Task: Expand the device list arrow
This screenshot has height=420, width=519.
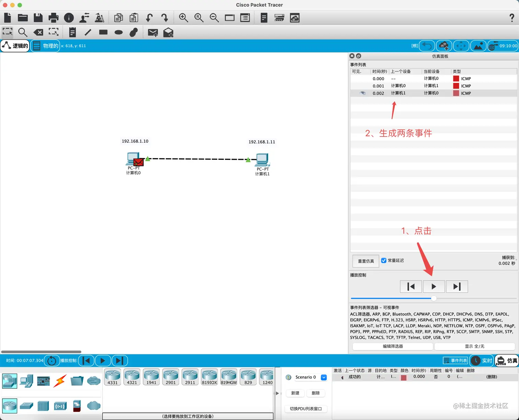Action: (277, 393)
